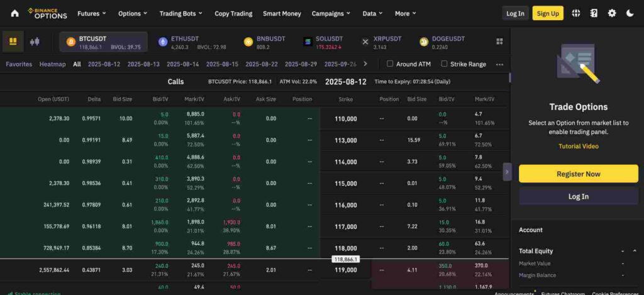Collapse the trading panel side arrow
This screenshot has width=644, height=295.
[x=507, y=172]
